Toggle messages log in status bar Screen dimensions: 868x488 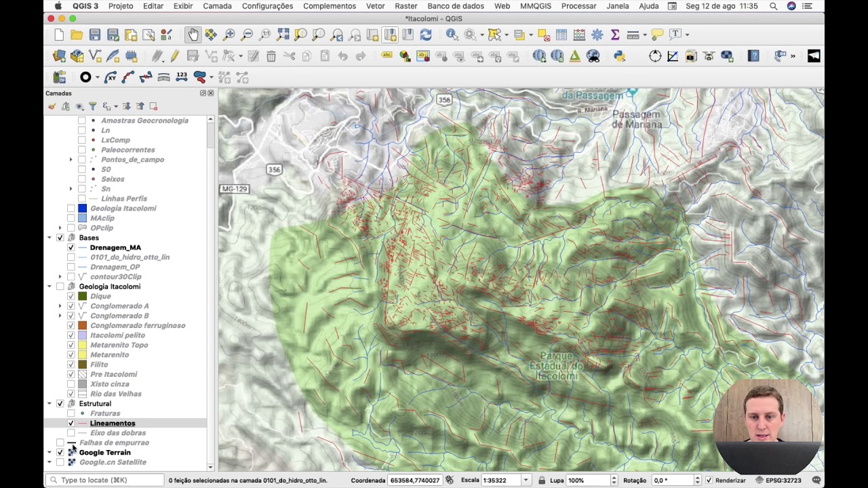(816, 480)
